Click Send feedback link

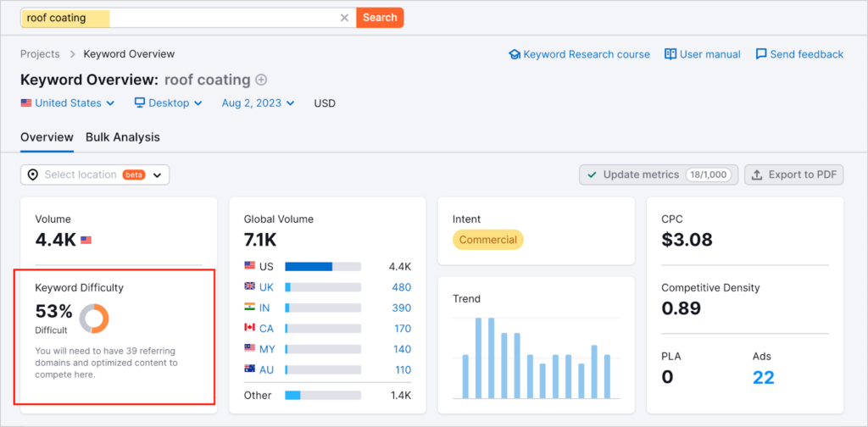(799, 54)
